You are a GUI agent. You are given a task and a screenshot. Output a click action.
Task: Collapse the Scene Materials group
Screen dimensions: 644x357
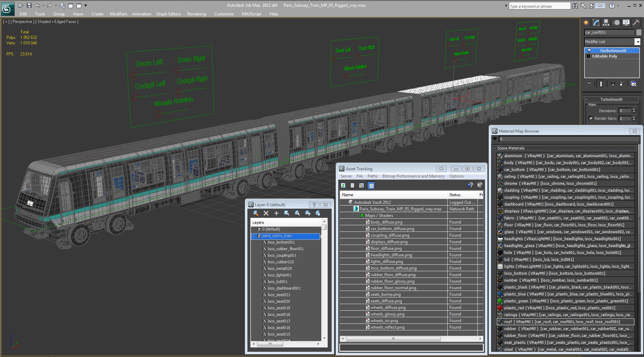pos(495,148)
